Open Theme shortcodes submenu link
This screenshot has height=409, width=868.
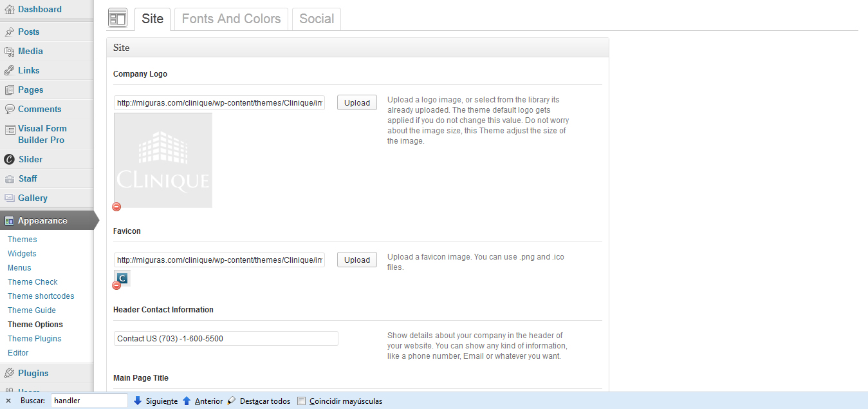(x=41, y=296)
